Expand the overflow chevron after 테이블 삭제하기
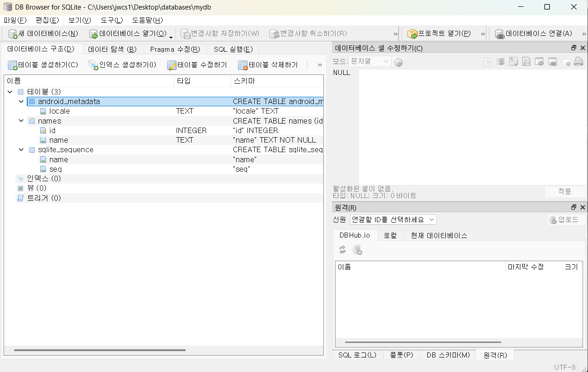 (x=320, y=65)
